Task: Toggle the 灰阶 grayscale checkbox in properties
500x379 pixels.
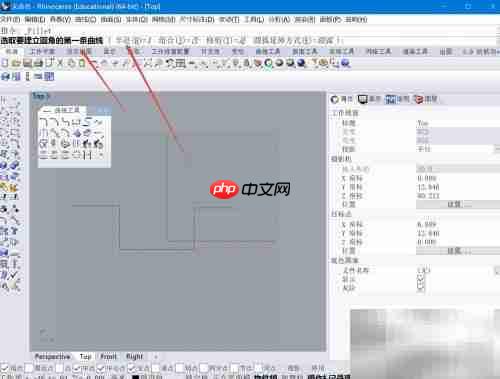Action: [x=421, y=287]
